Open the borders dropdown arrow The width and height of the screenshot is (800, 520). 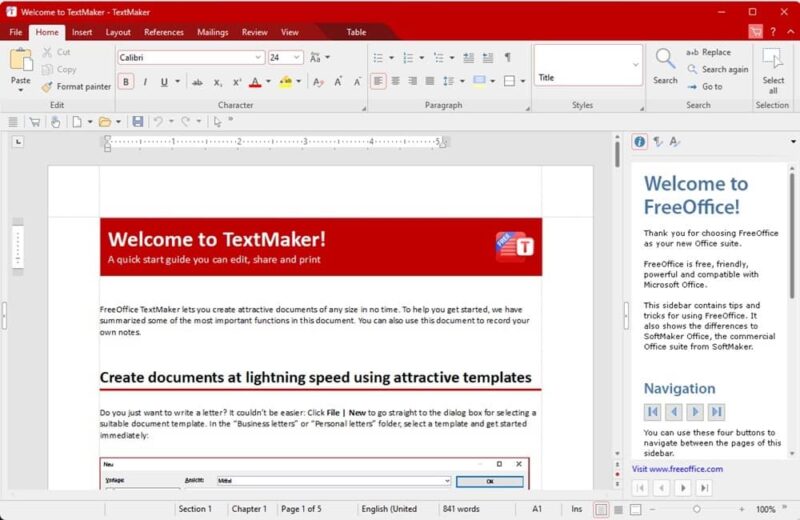[x=523, y=81]
